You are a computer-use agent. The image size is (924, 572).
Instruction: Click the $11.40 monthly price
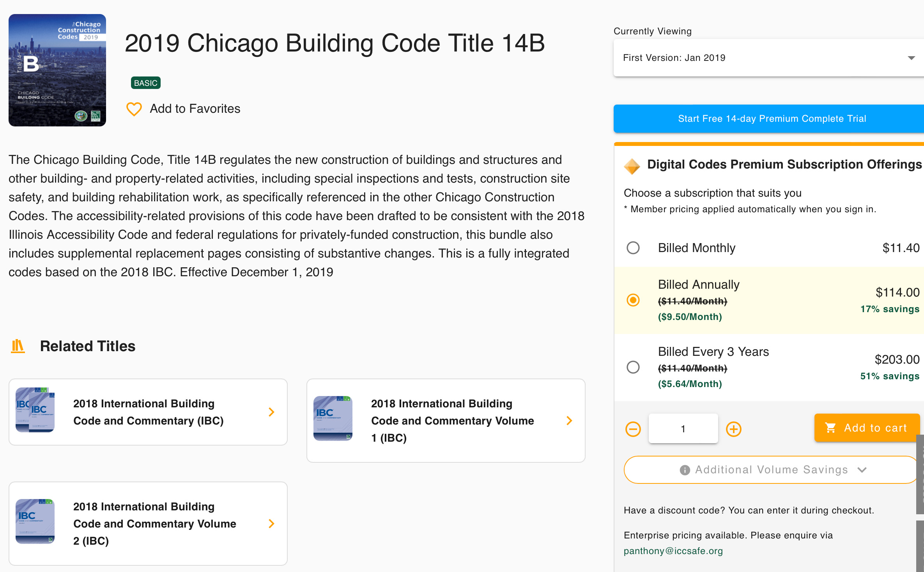point(901,248)
